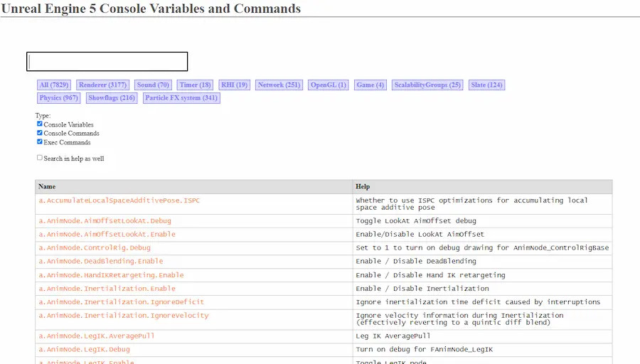Select a.AccumulateLocalSpaceAdditivePose.ISPC entry

pos(119,200)
